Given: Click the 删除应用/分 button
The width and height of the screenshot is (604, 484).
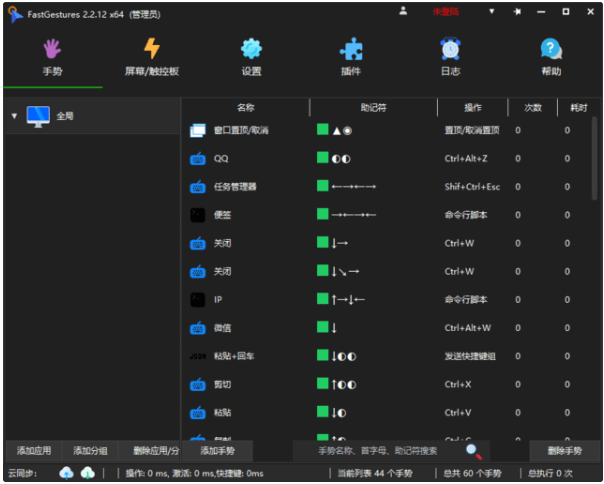Looking at the screenshot, I should tap(149, 451).
